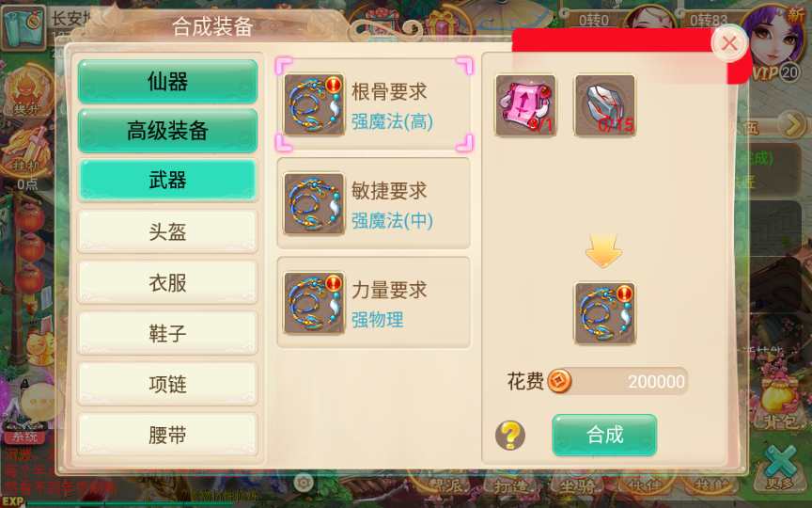Select the 敏捷要求 强魔法(中) recipe
This screenshot has width=812, height=508.
pyautogui.click(x=374, y=204)
